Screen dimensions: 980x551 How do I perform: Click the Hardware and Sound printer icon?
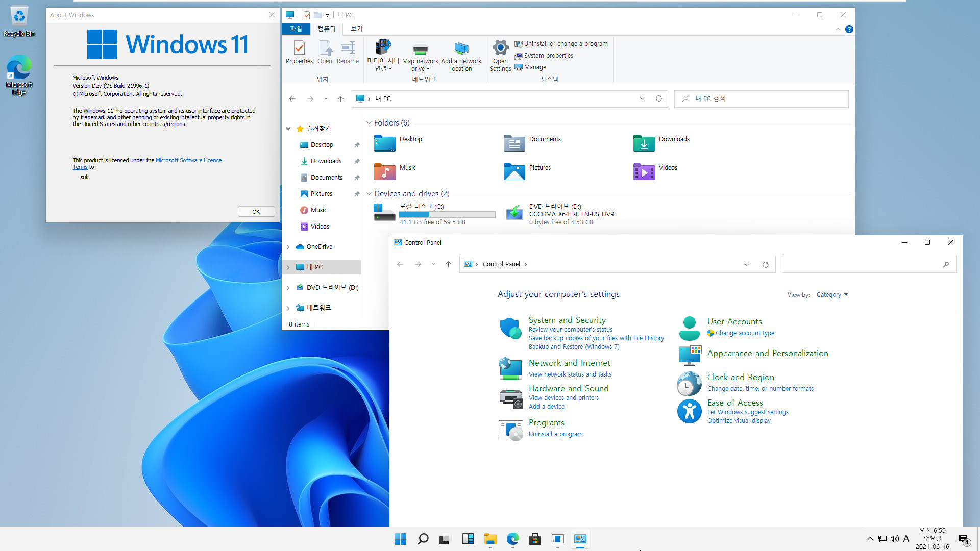510,398
